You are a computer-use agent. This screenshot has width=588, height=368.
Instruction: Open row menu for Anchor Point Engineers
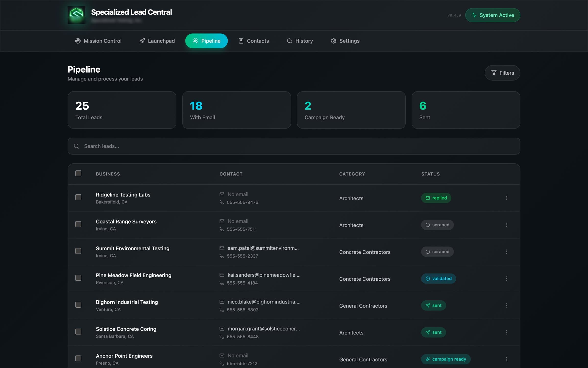coord(507,359)
